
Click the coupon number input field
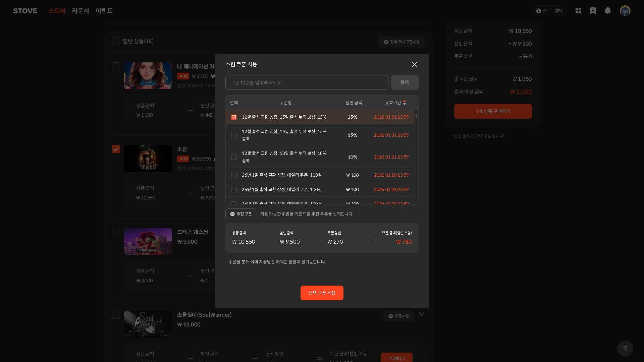point(307,82)
